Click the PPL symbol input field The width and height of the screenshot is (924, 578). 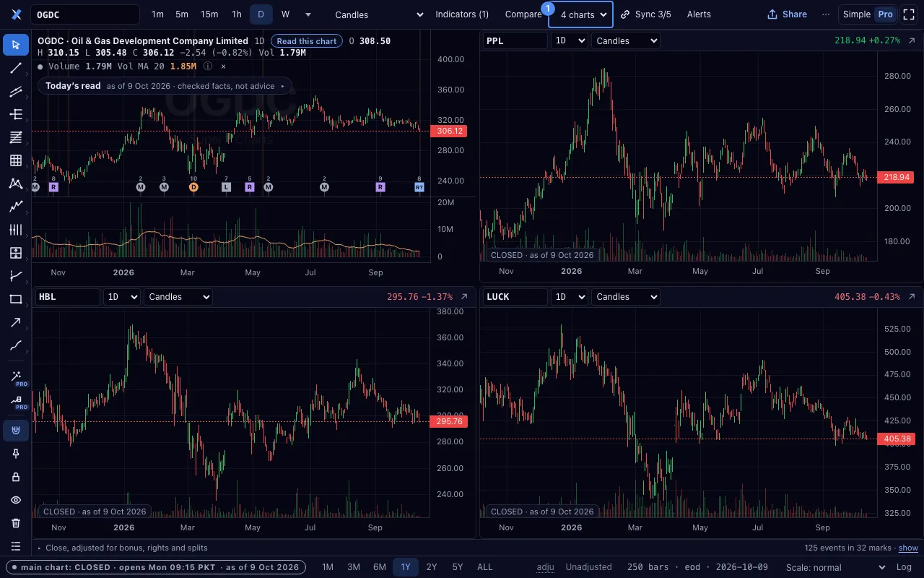[515, 40]
